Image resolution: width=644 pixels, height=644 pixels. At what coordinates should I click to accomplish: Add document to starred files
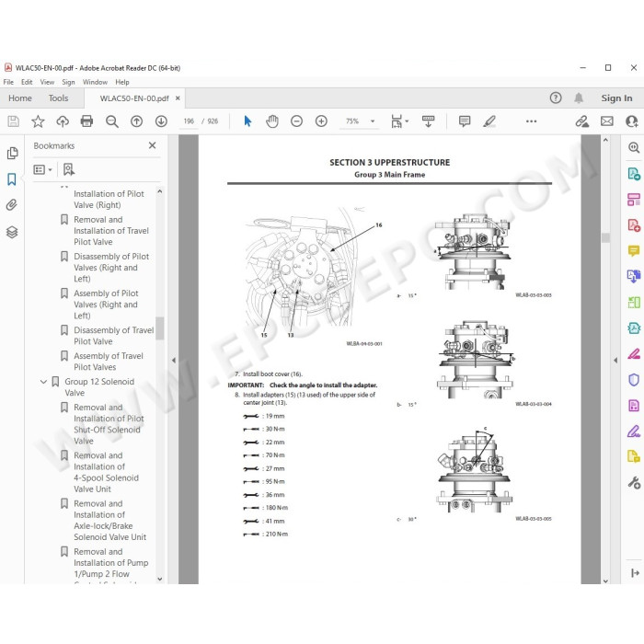tap(38, 121)
